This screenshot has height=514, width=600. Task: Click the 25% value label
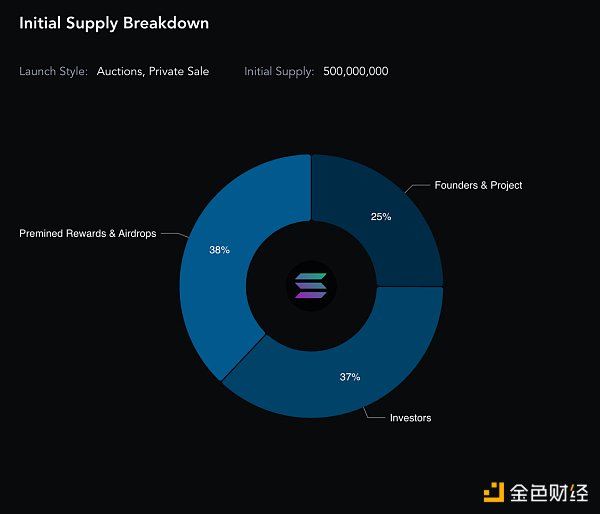pos(381,217)
